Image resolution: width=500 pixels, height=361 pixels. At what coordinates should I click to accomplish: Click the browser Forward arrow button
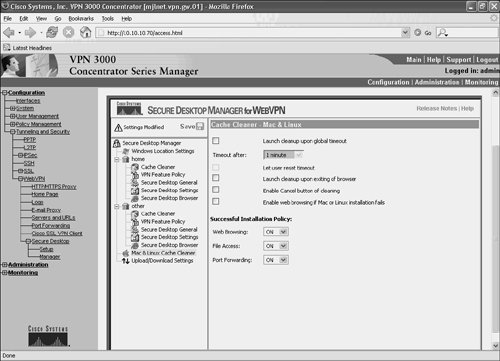coord(31,32)
